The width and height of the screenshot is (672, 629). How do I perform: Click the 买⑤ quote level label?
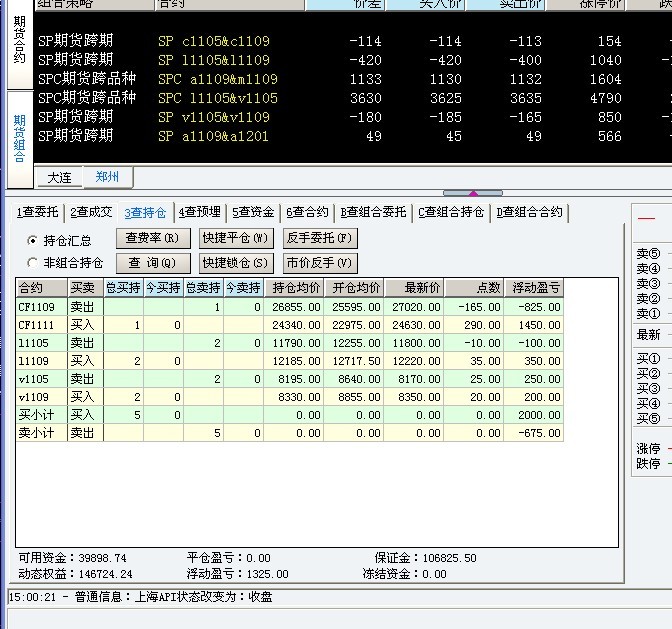coord(648,418)
